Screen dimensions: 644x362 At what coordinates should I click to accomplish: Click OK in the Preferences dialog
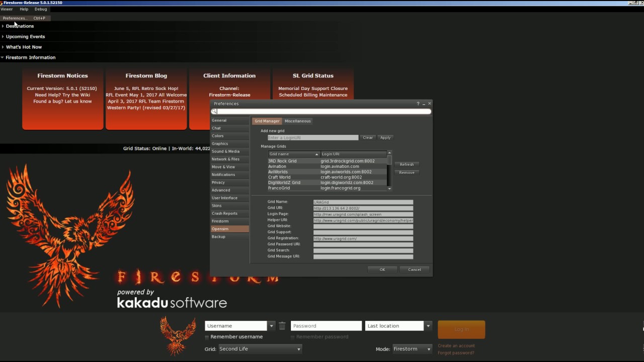[x=382, y=270]
